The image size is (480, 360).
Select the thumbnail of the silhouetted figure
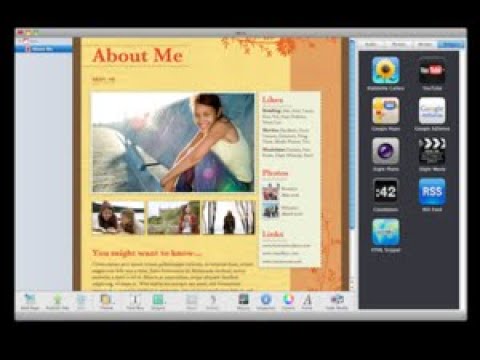pyautogui.click(x=229, y=217)
